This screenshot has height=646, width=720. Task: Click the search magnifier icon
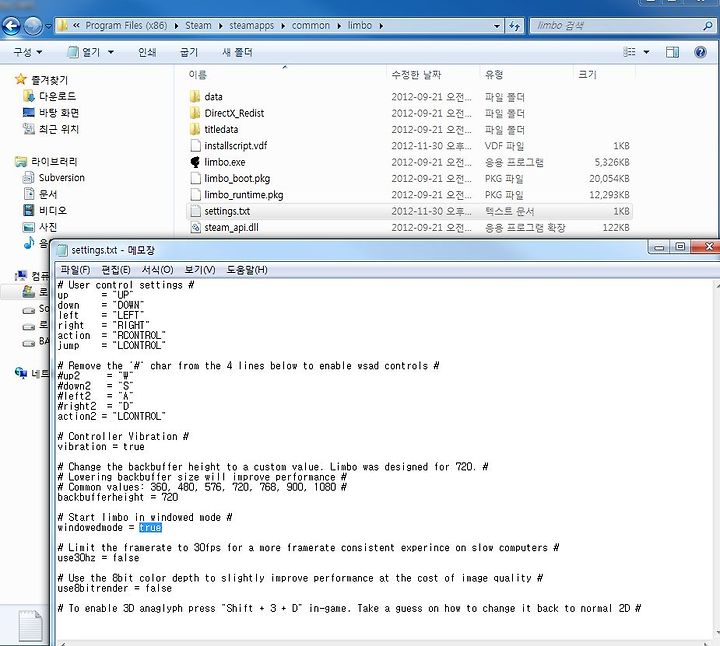click(x=708, y=26)
